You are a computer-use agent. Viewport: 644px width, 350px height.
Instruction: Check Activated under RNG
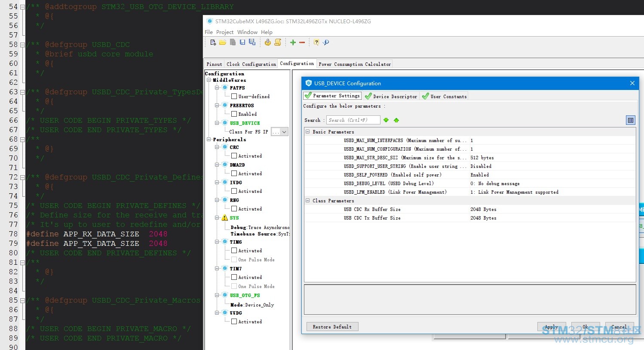(234, 209)
